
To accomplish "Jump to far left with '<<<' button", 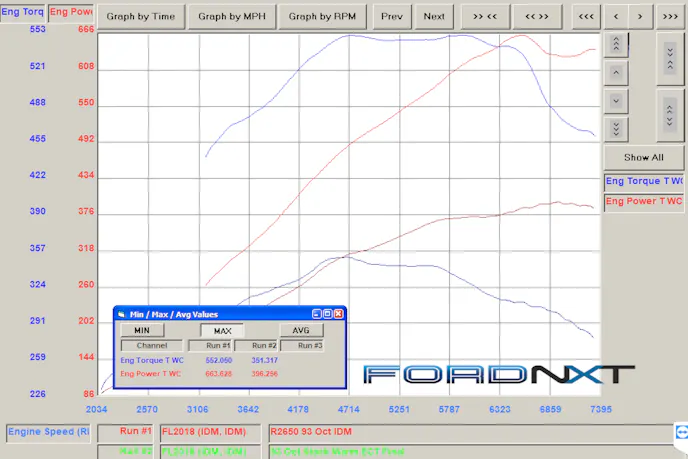I will (588, 16).
